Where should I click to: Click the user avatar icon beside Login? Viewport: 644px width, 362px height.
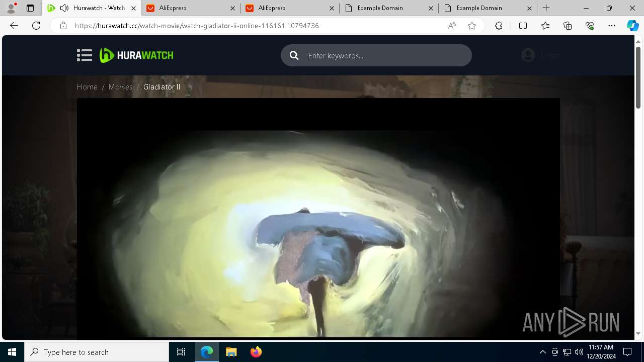coord(528,55)
